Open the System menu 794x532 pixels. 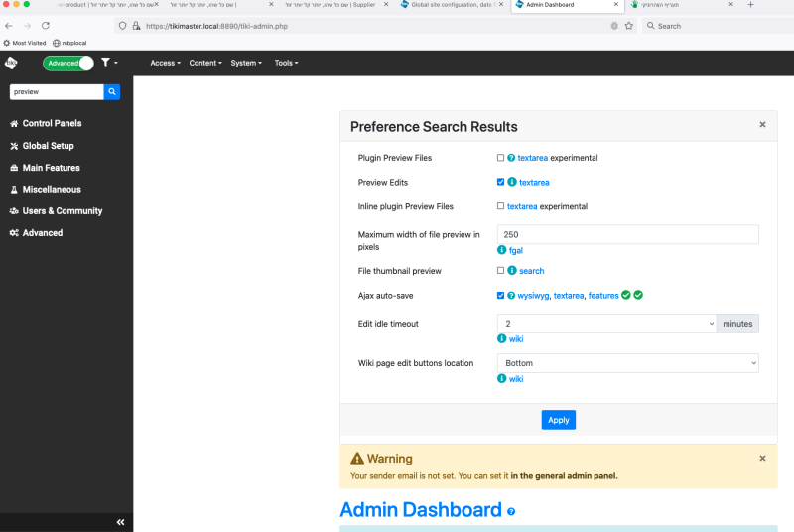click(x=246, y=63)
